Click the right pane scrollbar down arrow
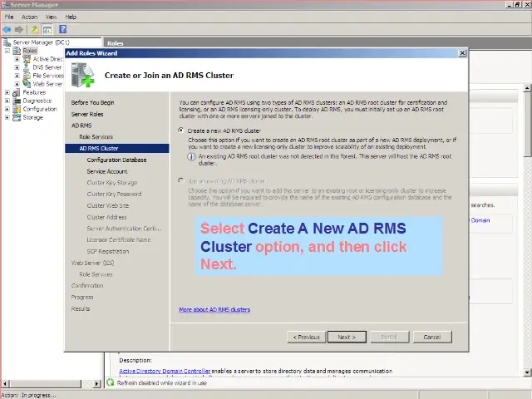Screen dimensions: 532x399 (527, 372)
